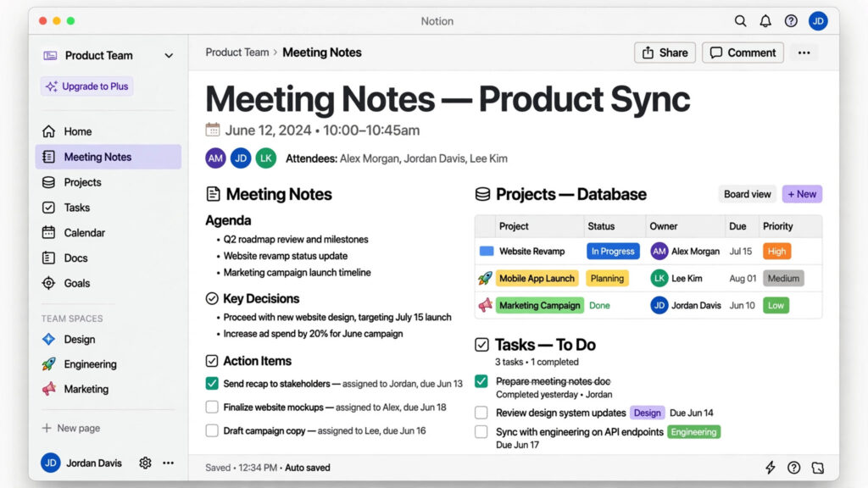Click JD attendee avatar in attendees row
This screenshot has height=488, width=868.
pos(241,158)
